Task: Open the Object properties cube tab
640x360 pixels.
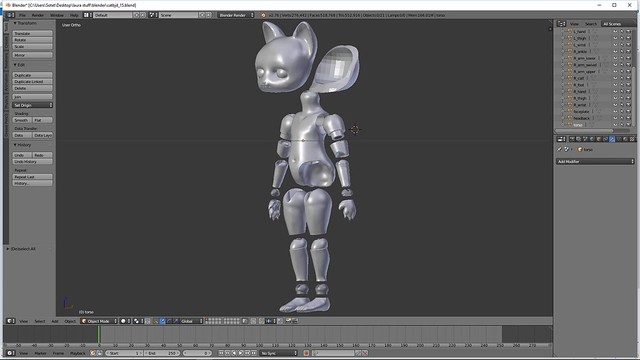Action: [x=598, y=139]
